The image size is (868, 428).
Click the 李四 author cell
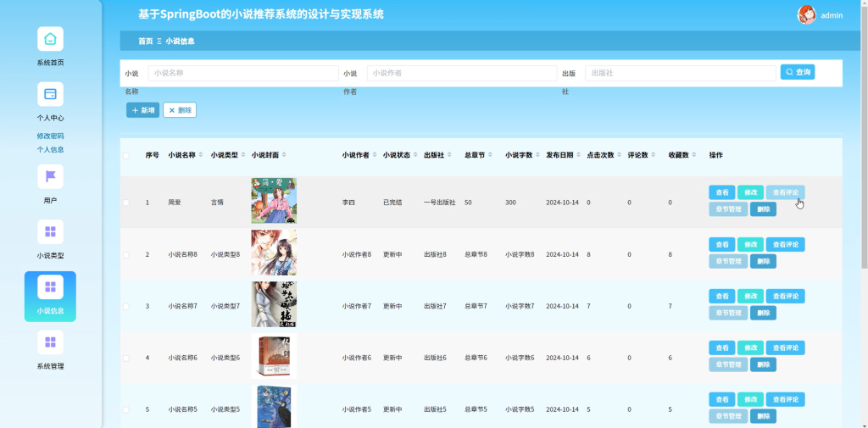pyautogui.click(x=348, y=203)
